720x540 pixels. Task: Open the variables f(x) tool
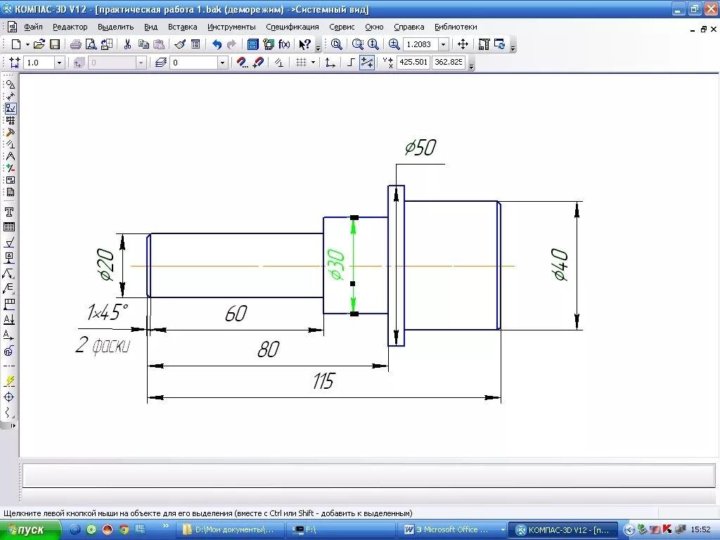pyautogui.click(x=285, y=45)
